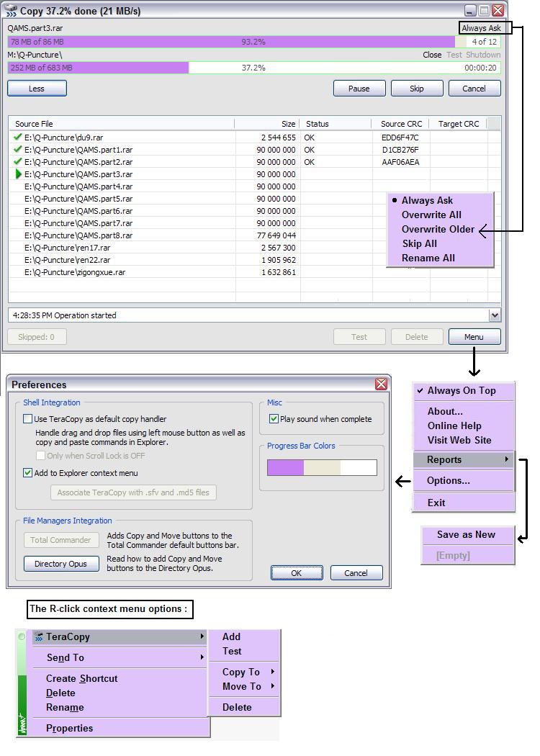The image size is (540, 756).
Task: Close the Preferences dialog with red X
Action: [x=381, y=384]
